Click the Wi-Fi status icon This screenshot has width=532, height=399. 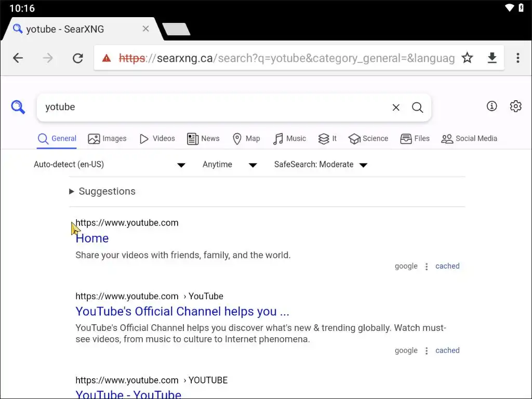509,8
